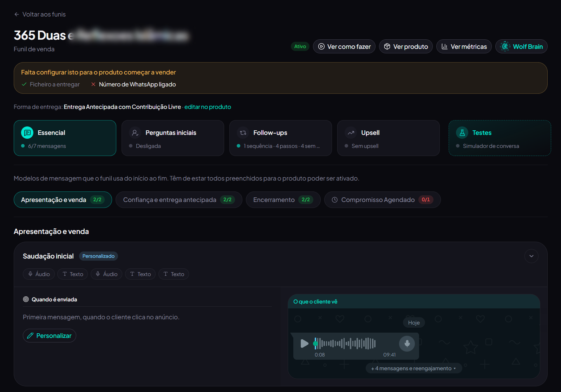Open the Perguntas iniciais section

pos(173,138)
